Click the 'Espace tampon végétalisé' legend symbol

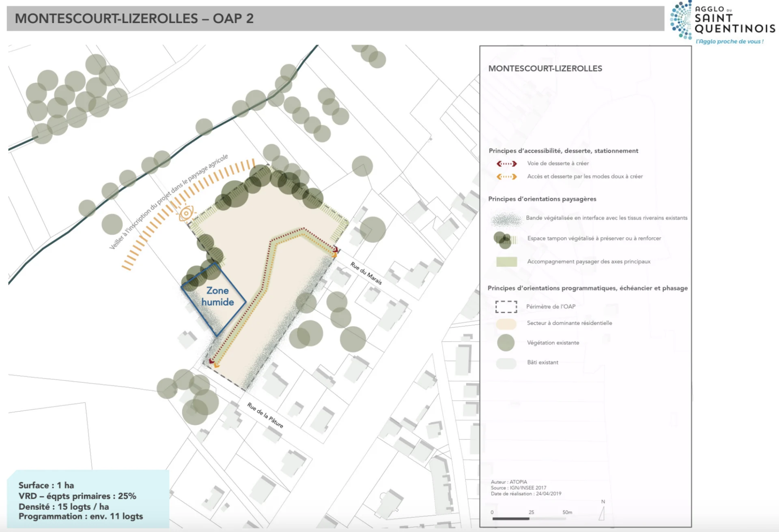coord(505,240)
